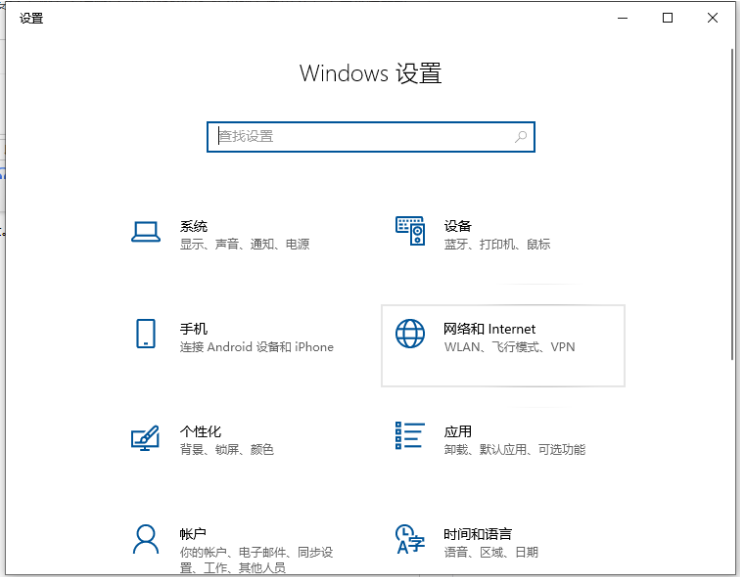Click the globe icon for Network settings
This screenshot has width=740, height=577.
pos(410,335)
